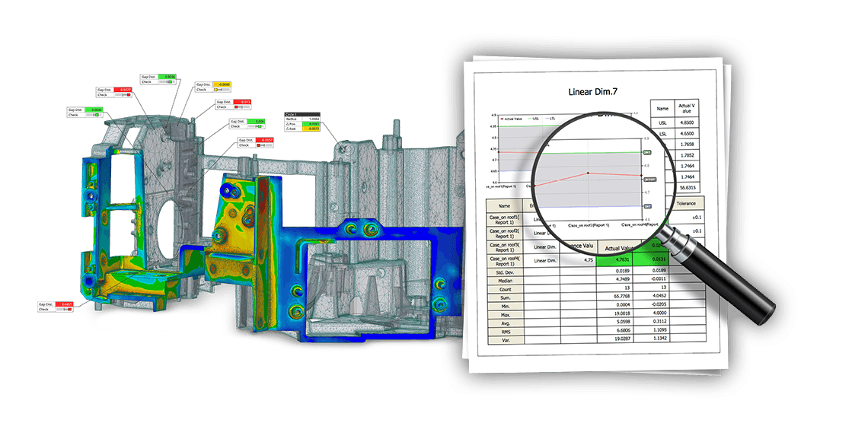868x426 pixels.
Task: Click the green 0.0131 deviation cell
Action: point(656,259)
